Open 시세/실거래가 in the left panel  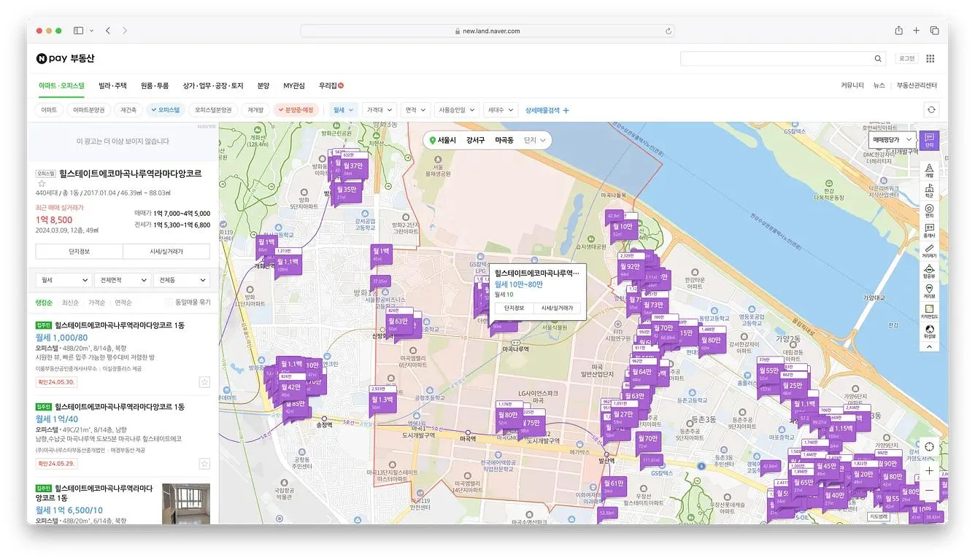(x=166, y=251)
